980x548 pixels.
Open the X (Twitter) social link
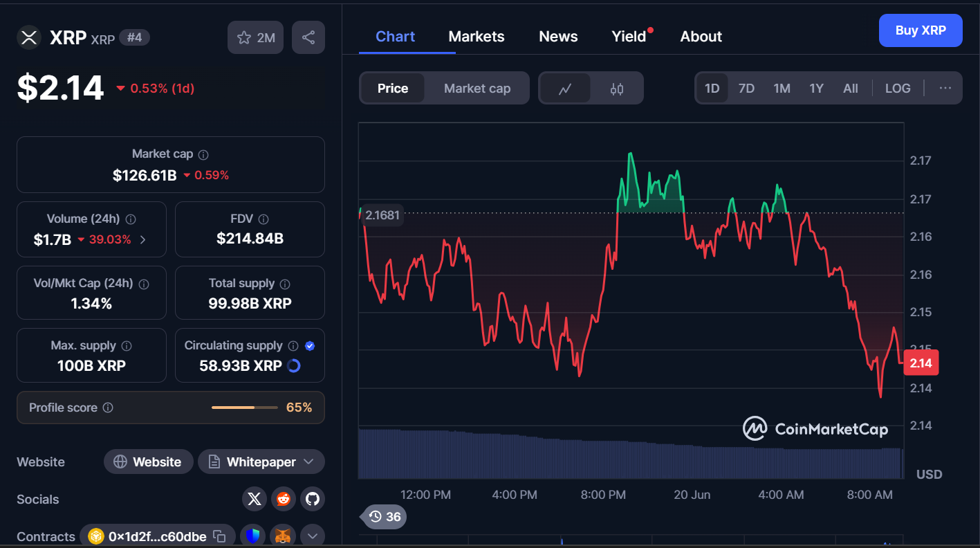point(255,499)
